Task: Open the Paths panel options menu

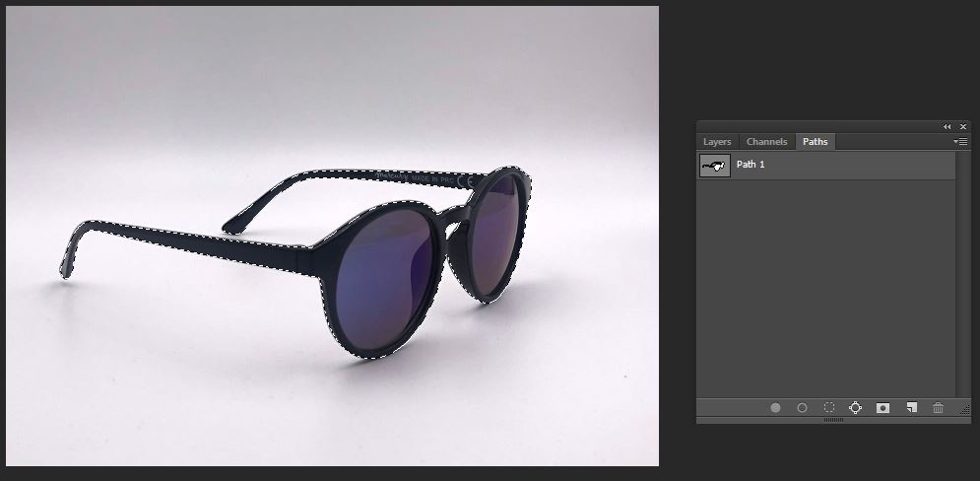Action: pyautogui.click(x=961, y=142)
